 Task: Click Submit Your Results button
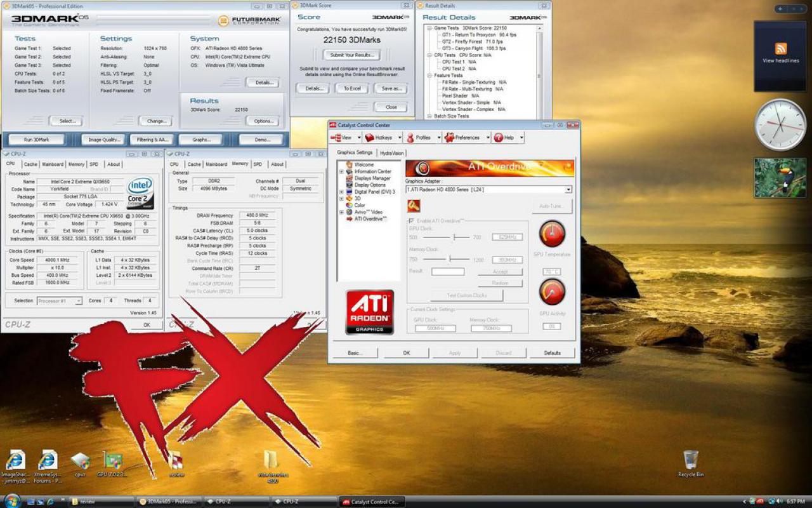351,55
